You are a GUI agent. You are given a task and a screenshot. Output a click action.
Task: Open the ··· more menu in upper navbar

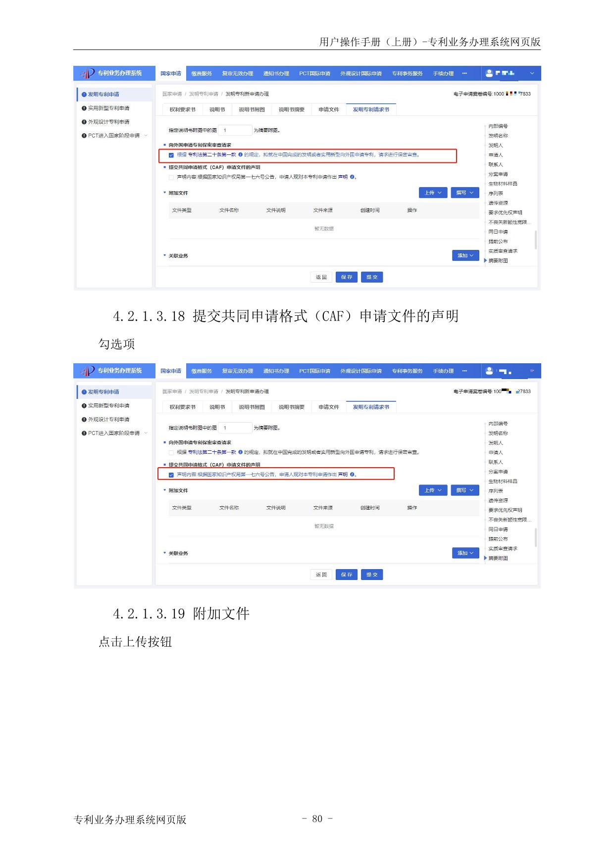464,73
